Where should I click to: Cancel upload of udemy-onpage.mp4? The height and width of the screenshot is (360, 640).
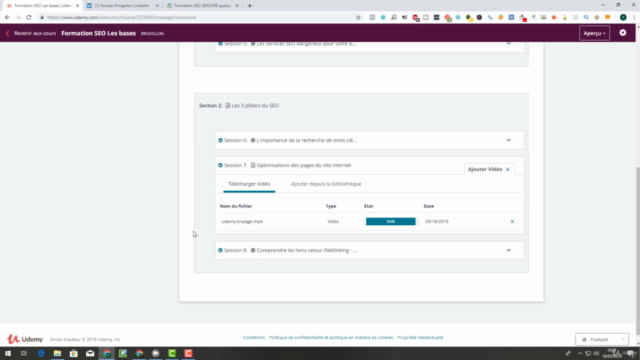point(512,221)
